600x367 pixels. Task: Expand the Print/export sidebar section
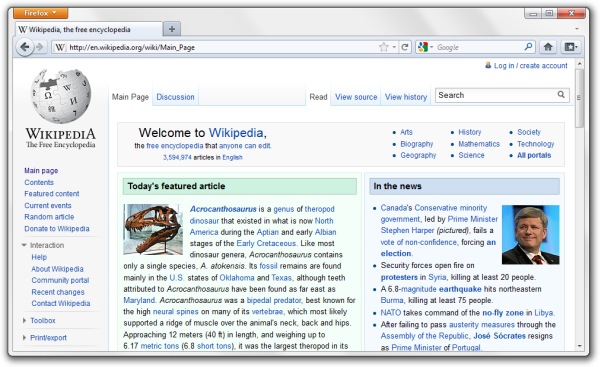[24, 338]
